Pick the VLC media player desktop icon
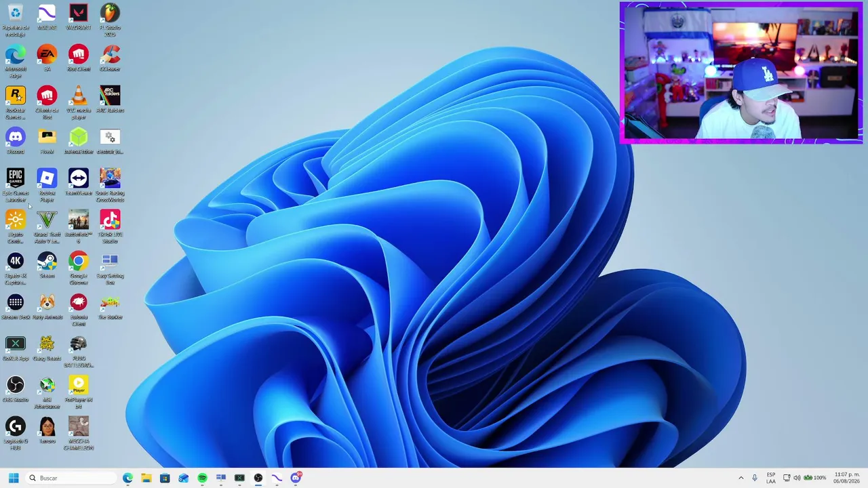Viewport: 868px width, 488px height. [x=79, y=103]
